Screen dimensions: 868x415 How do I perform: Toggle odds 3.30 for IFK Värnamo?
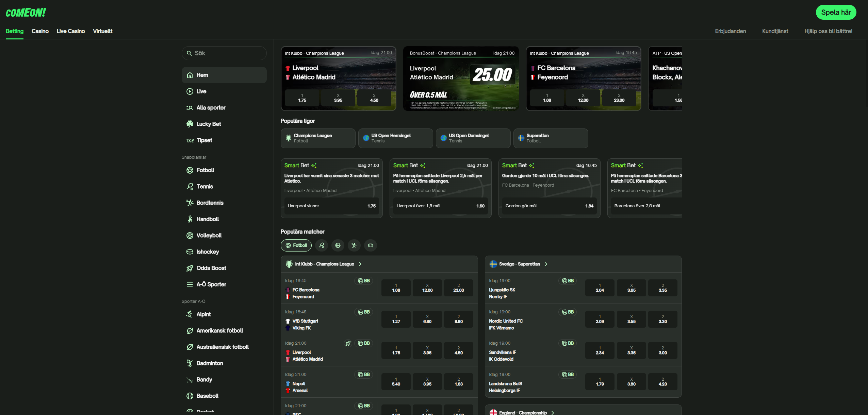click(x=663, y=319)
